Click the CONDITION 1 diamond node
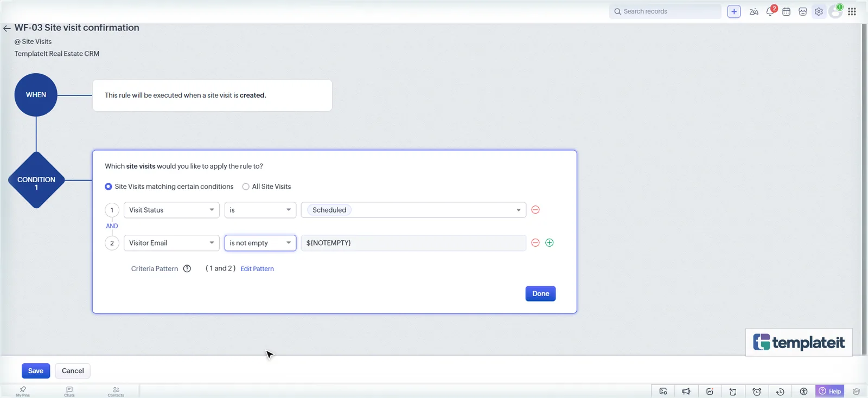Image resolution: width=868 pixels, height=398 pixels. click(36, 180)
